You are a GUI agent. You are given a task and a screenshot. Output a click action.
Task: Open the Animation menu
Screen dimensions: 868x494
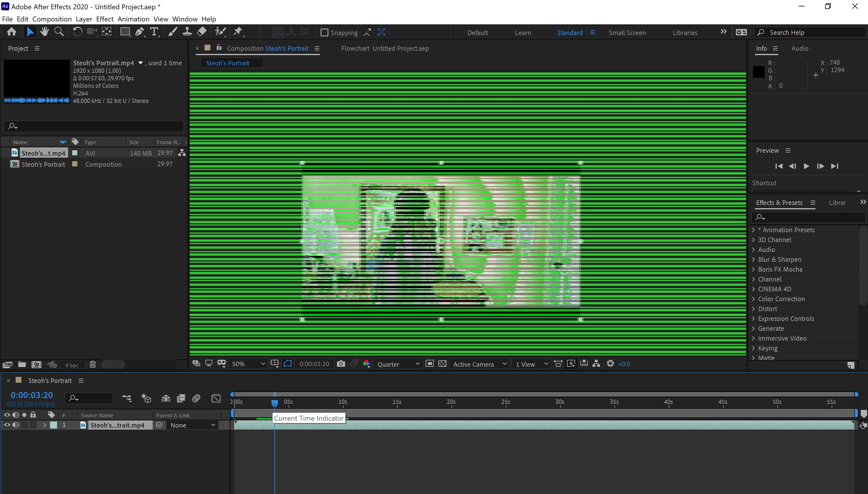(x=133, y=19)
